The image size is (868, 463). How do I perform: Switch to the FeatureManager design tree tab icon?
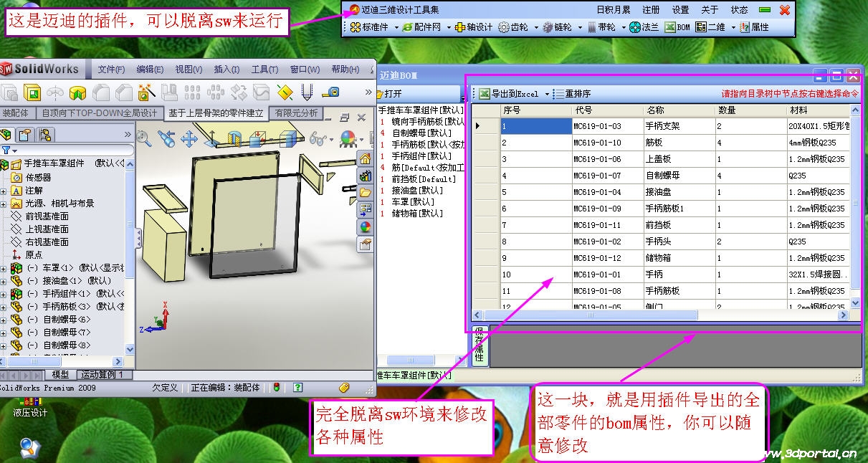coord(6,135)
